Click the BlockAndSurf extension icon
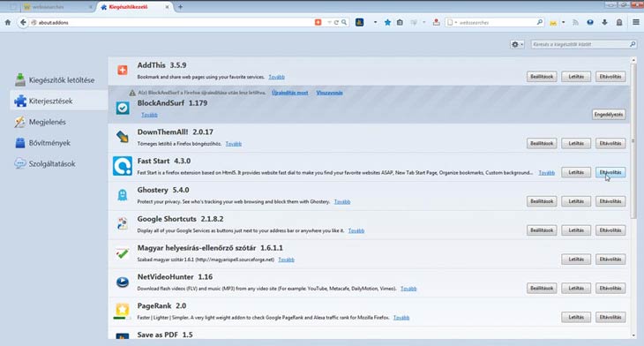This screenshot has width=644, height=346. coord(123,108)
